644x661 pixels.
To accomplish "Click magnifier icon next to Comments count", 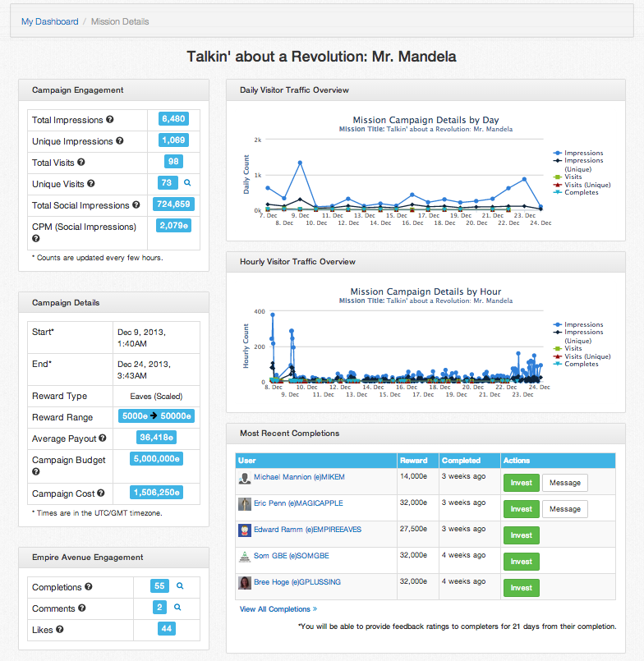I will [177, 608].
